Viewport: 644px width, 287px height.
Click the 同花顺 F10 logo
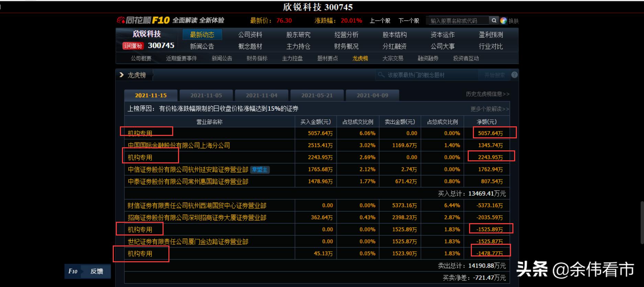143,20
